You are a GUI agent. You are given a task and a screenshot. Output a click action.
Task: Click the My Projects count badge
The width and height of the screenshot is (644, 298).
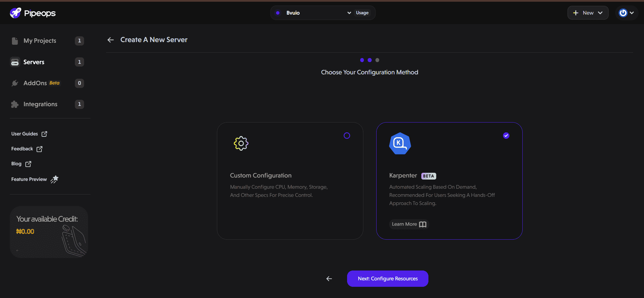point(79,41)
